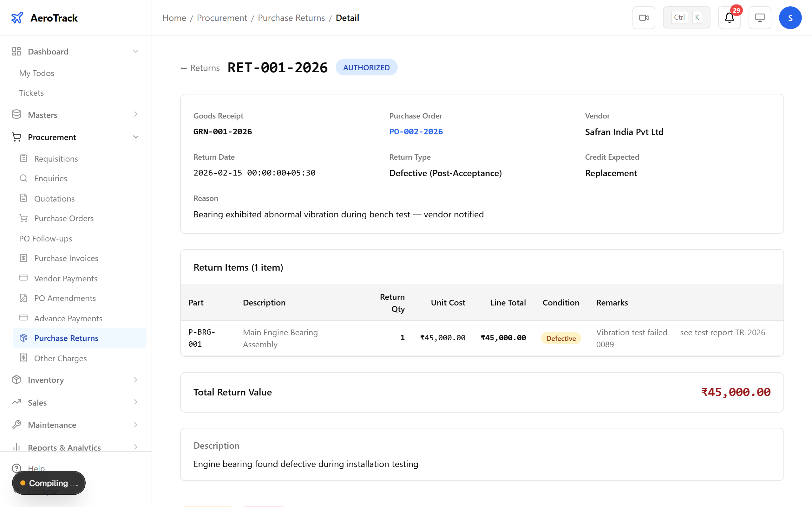
Task: Collapse the Procurement section chevron
Action: (135, 137)
